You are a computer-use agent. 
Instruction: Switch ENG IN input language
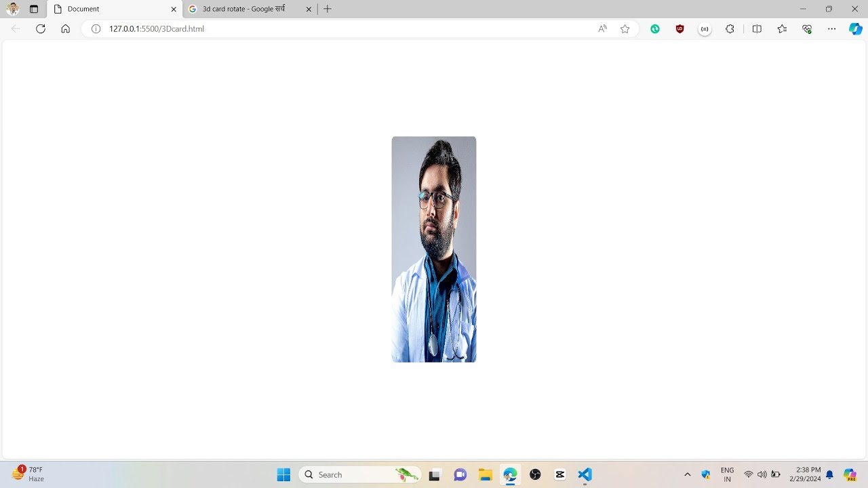point(727,474)
